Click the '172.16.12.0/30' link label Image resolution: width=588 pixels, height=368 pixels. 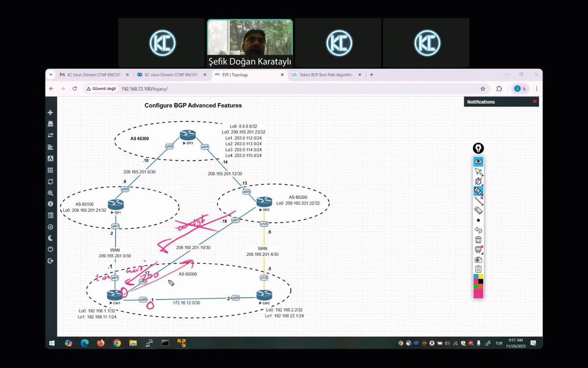[x=186, y=303]
